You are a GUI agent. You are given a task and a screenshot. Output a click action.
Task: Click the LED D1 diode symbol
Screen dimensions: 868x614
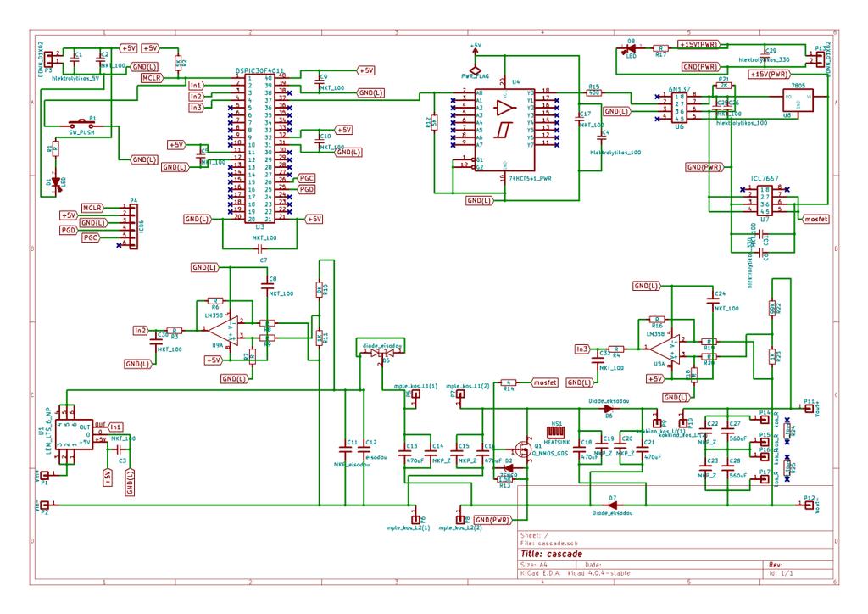(x=55, y=182)
